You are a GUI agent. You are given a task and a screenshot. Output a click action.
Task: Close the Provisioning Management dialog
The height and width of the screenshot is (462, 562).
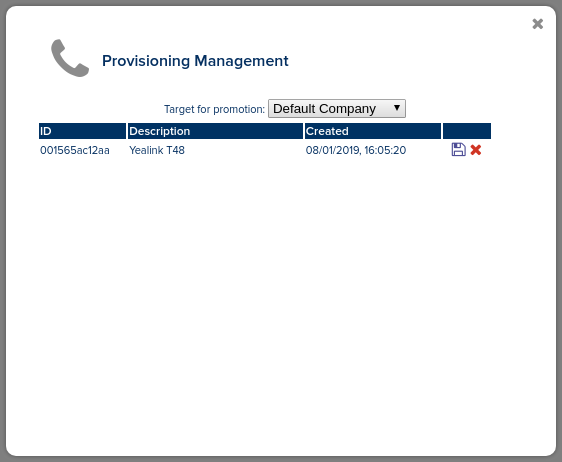click(538, 24)
